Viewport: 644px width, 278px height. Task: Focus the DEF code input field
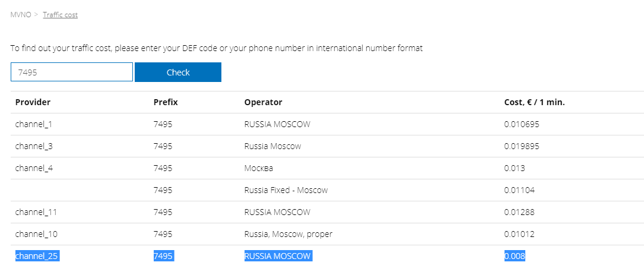pyautogui.click(x=72, y=72)
